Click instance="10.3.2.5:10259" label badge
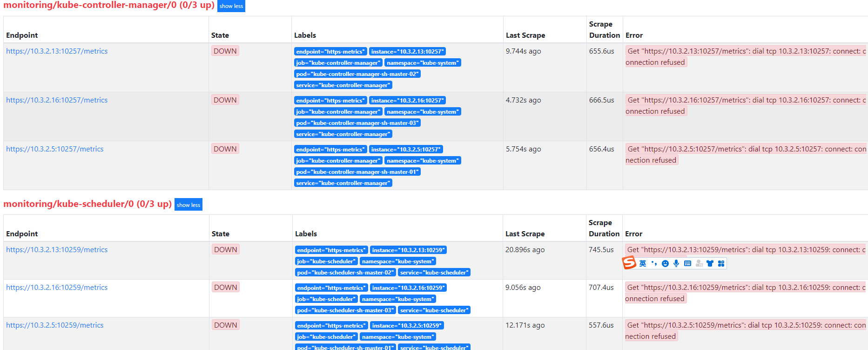This screenshot has height=350, width=868. [407, 326]
